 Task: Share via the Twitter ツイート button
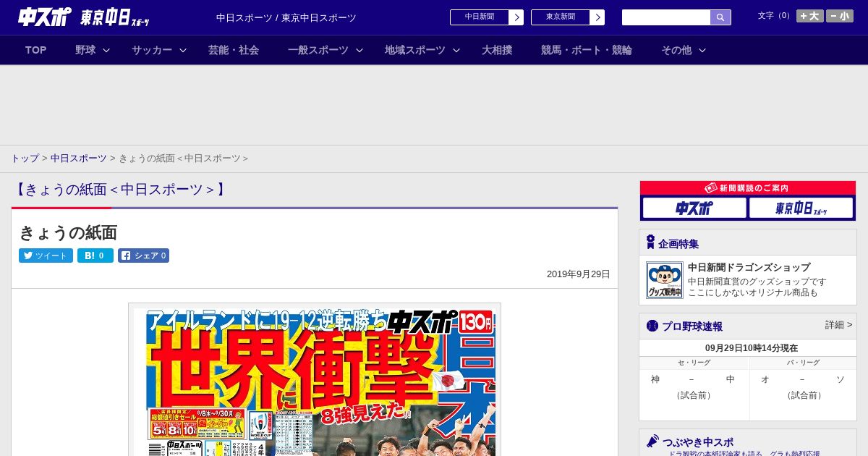tap(46, 256)
